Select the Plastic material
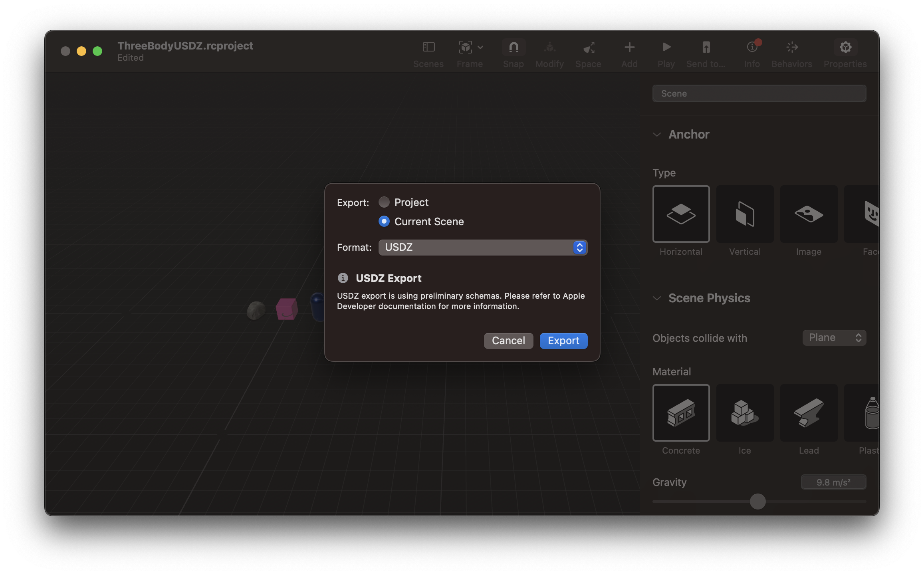 click(862, 413)
